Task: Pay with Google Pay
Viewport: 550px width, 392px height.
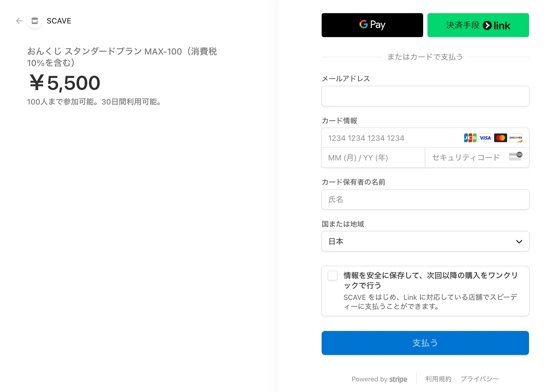Action: pyautogui.click(x=372, y=25)
